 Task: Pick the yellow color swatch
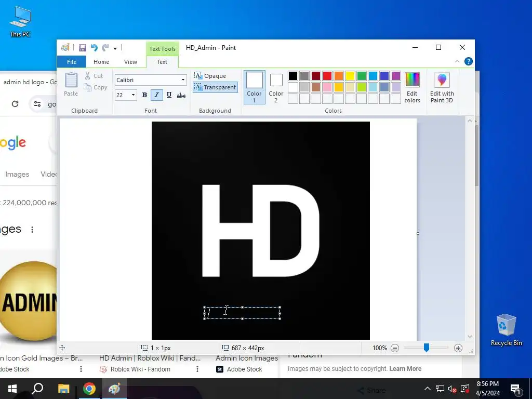pyautogui.click(x=350, y=76)
